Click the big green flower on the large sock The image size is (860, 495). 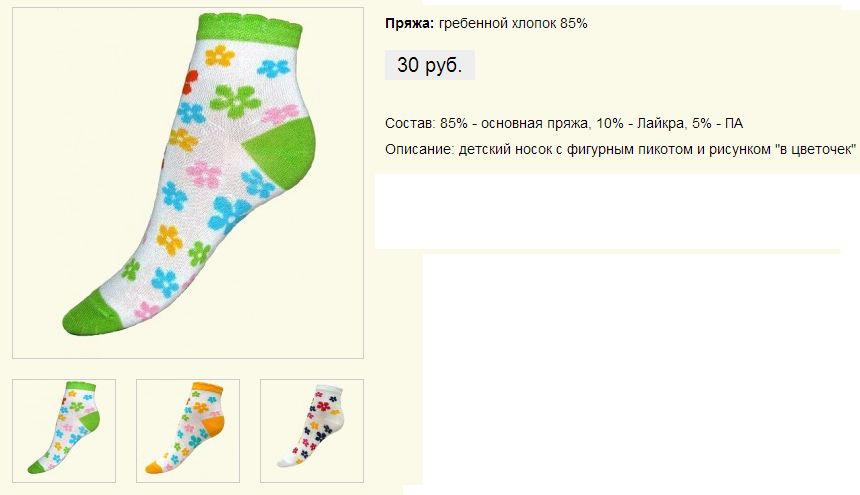coord(235,100)
